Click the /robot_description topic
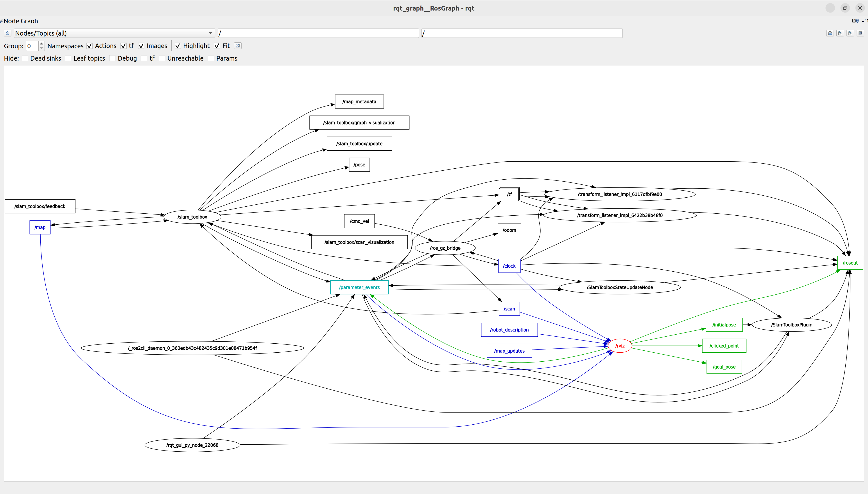 (x=509, y=330)
